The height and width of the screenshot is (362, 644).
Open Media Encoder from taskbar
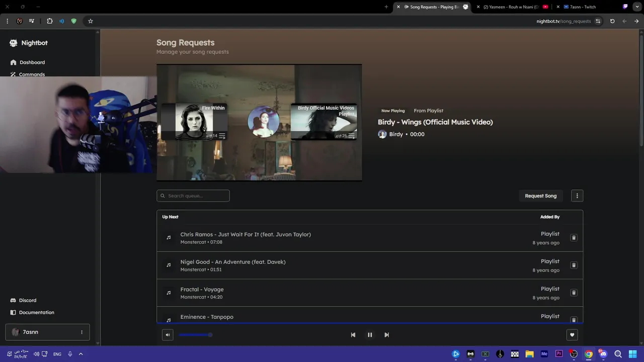tap(544, 354)
